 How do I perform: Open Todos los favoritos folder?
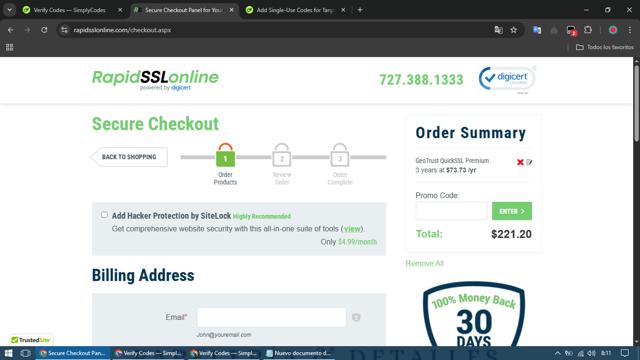(x=604, y=47)
